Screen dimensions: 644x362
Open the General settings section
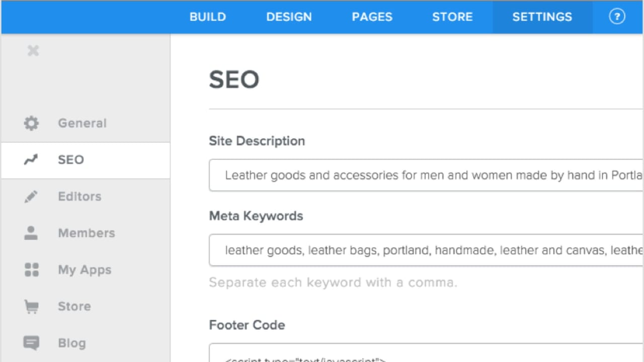[x=82, y=123]
